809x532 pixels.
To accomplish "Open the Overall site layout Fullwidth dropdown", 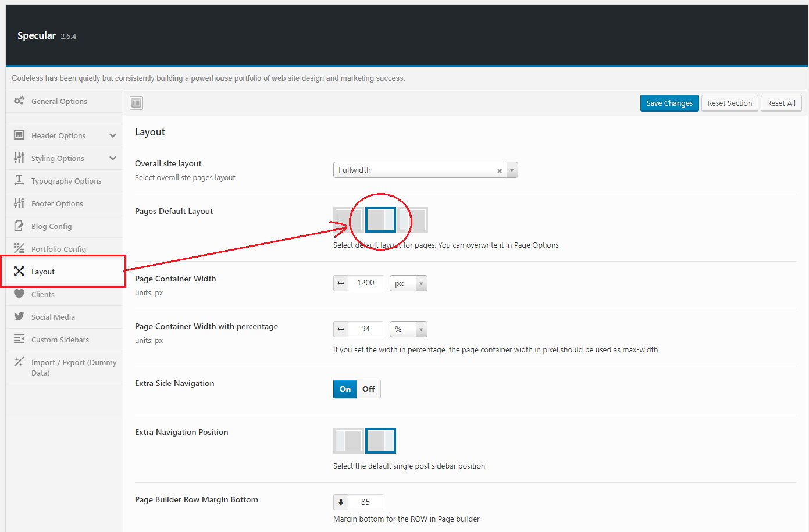I will click(x=425, y=170).
